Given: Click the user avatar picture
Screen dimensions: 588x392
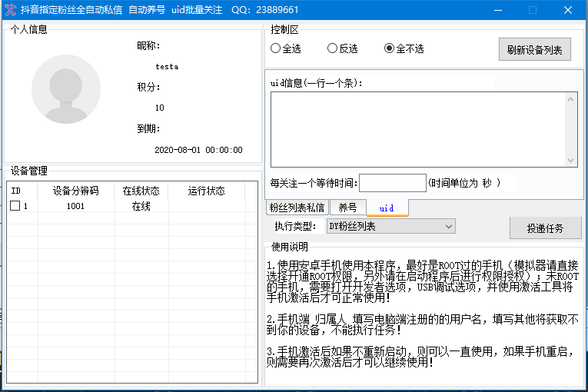Looking at the screenshot, I should click(66, 89).
